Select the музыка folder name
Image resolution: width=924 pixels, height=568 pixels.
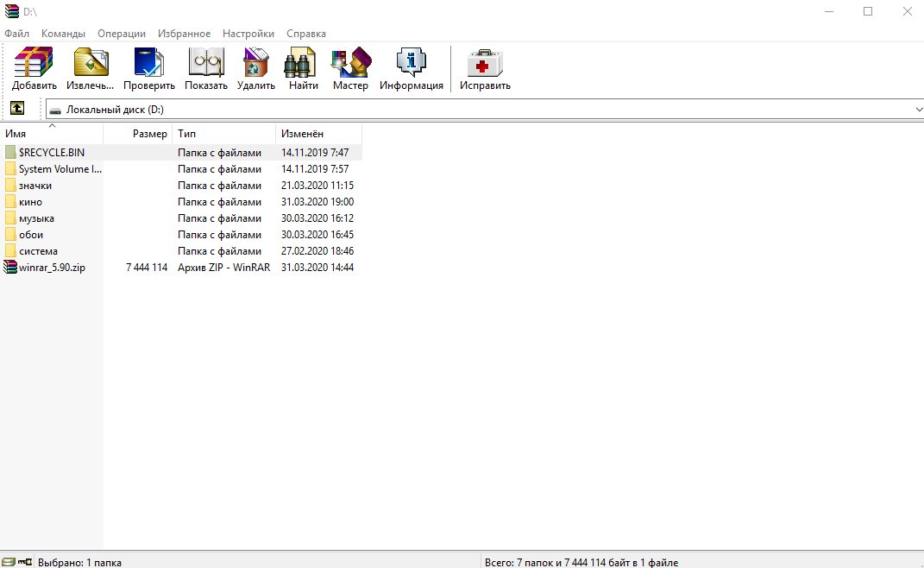click(x=36, y=218)
